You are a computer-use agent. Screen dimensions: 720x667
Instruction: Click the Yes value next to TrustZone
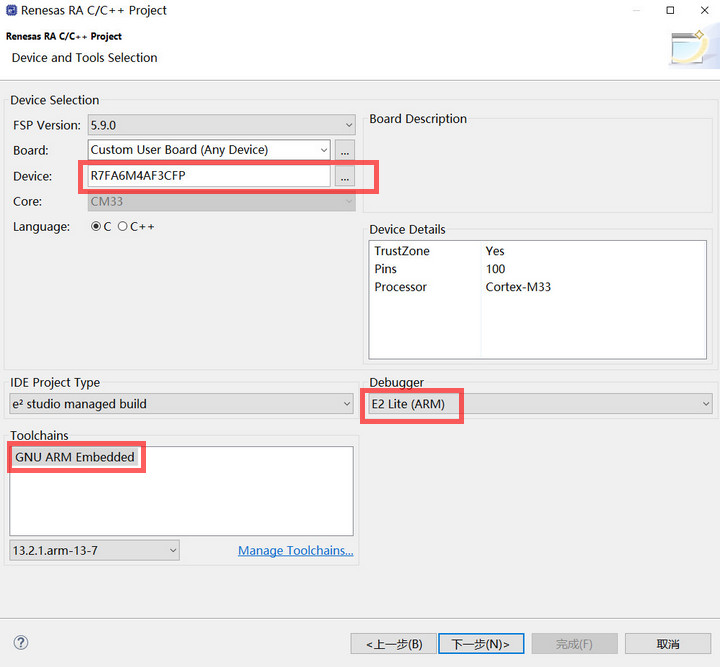pyautogui.click(x=495, y=251)
